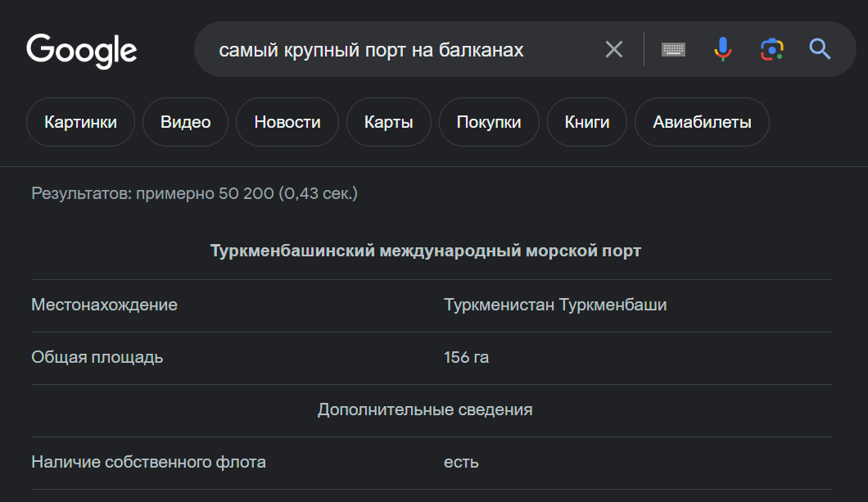Image resolution: width=868 pixels, height=502 pixels.
Task: Select the 156 га area value
Action: [x=467, y=358]
